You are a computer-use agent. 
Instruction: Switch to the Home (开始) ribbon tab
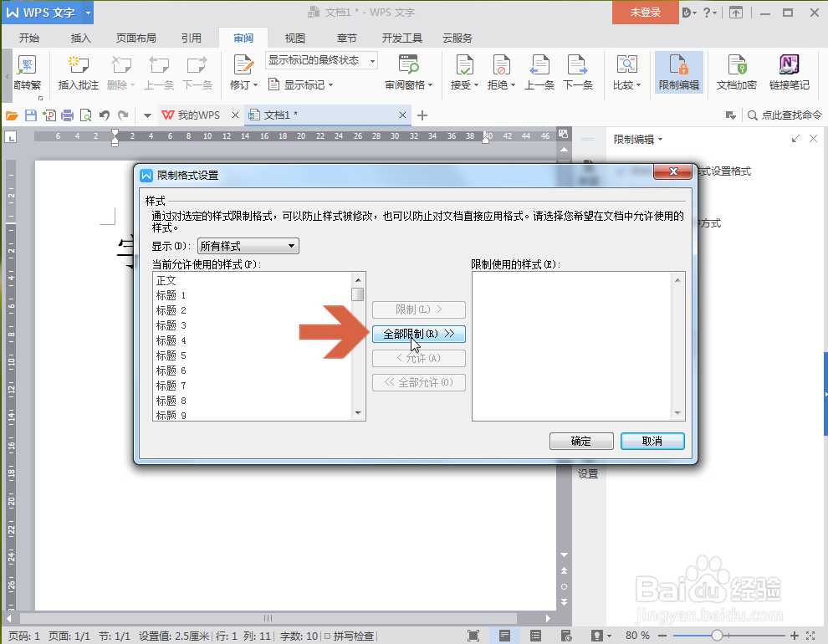pyautogui.click(x=29, y=38)
